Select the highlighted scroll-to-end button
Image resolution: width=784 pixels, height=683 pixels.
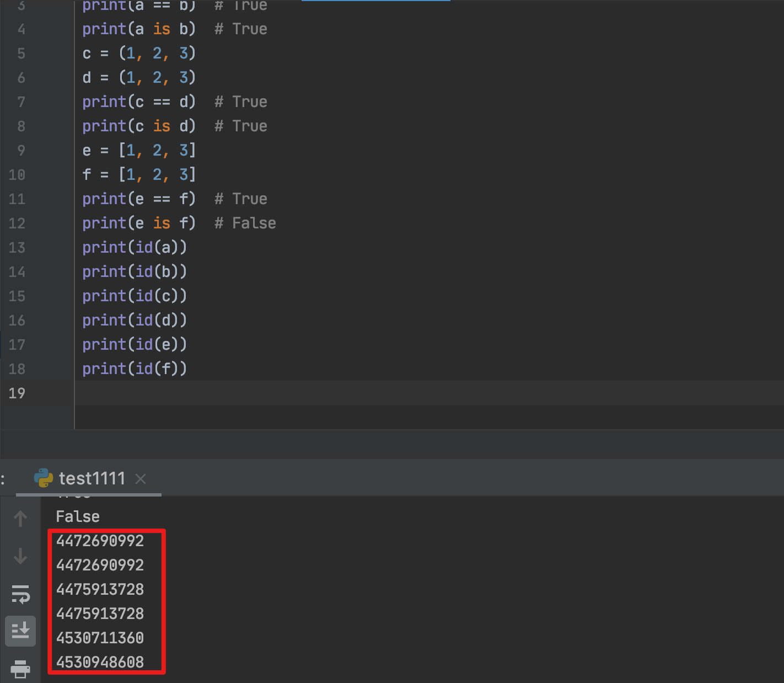20,631
